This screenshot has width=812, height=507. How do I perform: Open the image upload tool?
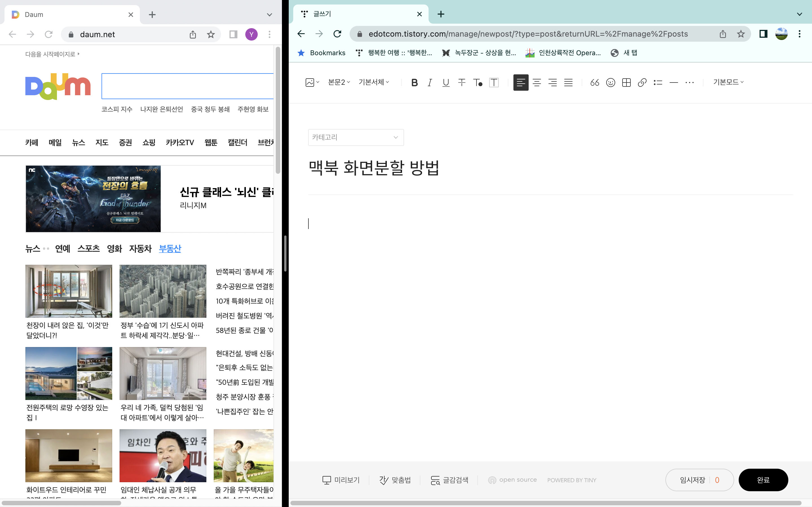click(310, 83)
